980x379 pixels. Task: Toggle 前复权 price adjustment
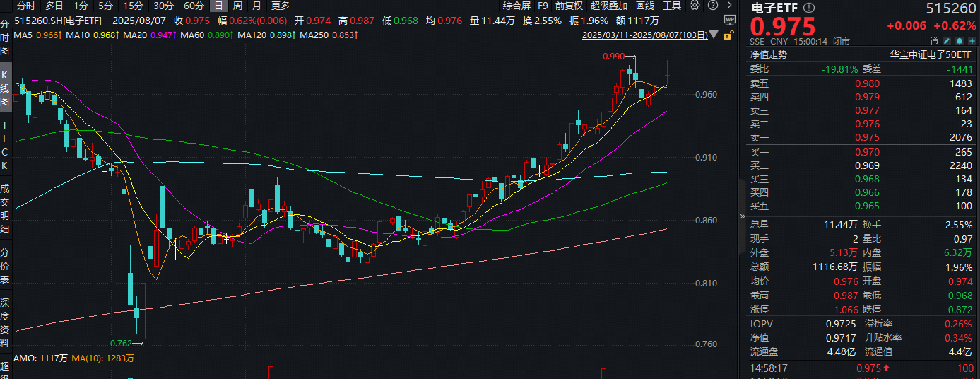(x=569, y=6)
